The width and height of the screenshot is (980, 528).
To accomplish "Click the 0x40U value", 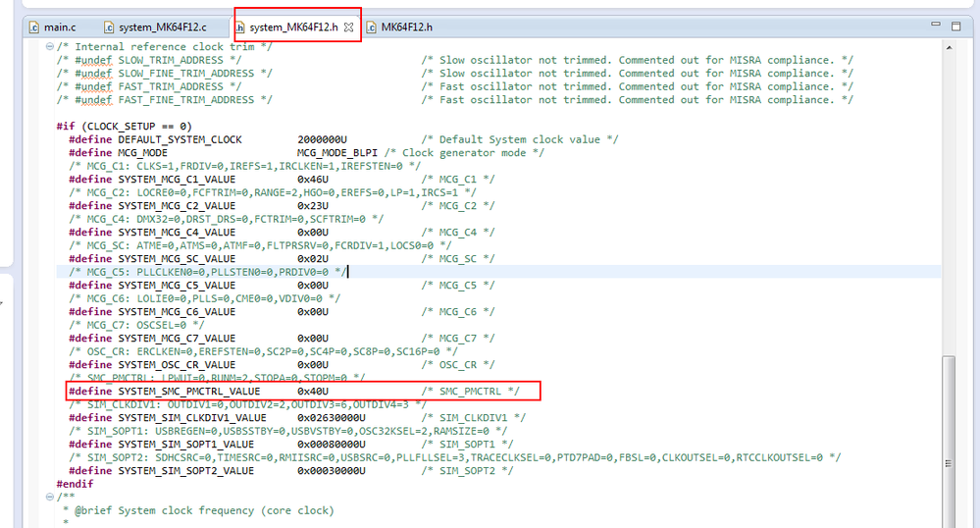I will 313,391.
